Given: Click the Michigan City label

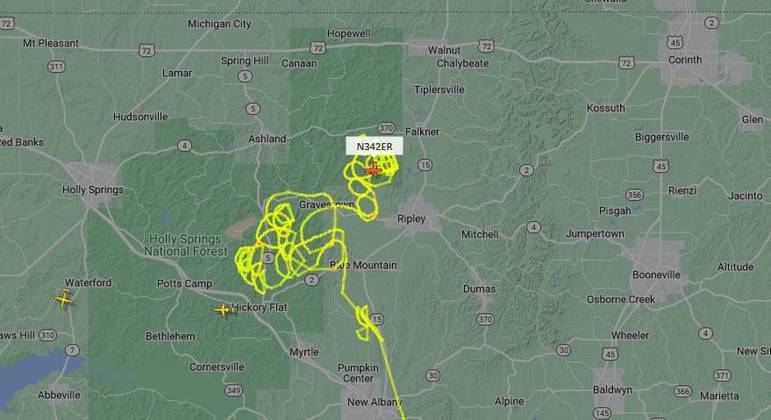Looking at the screenshot, I should (219, 24).
